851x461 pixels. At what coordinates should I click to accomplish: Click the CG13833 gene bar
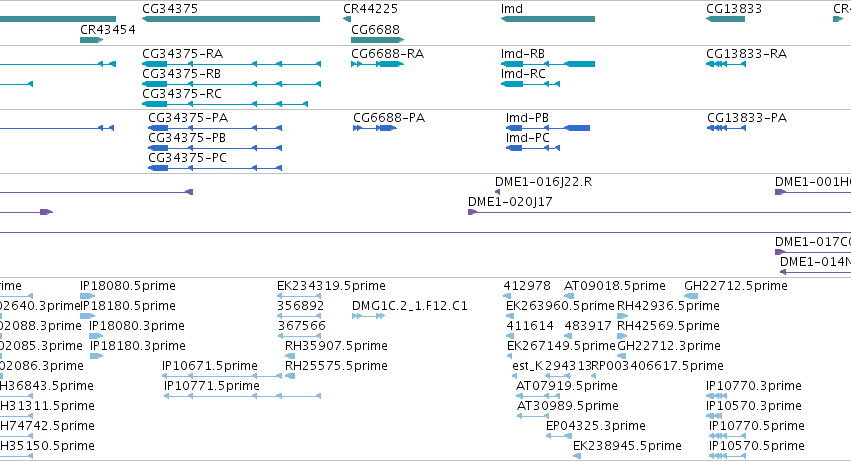tap(726, 19)
